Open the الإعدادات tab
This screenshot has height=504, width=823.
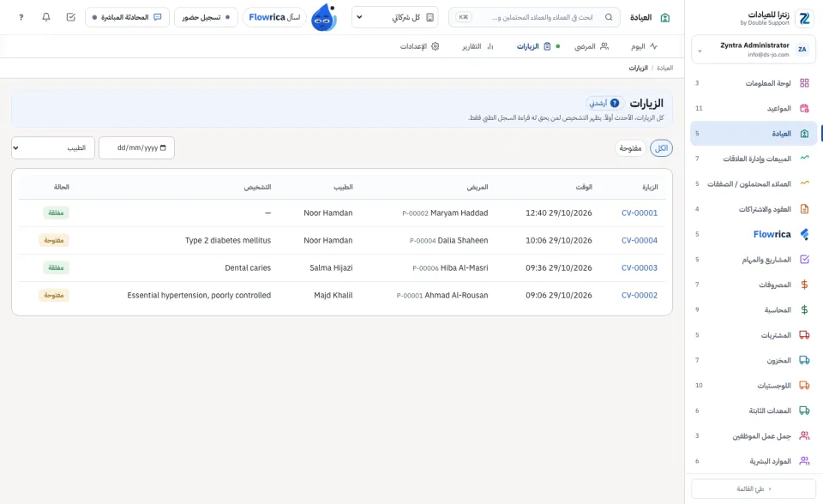coord(419,46)
